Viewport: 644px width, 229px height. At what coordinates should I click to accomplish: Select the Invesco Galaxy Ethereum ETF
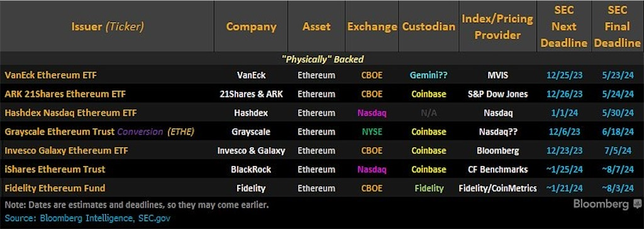tap(67, 150)
